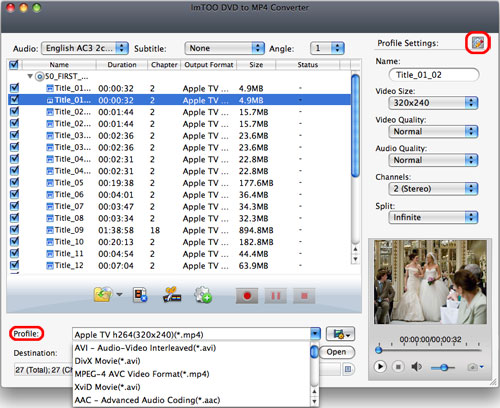This screenshot has width=500, height=408.
Task: Play the preview video
Action: pos(380,367)
